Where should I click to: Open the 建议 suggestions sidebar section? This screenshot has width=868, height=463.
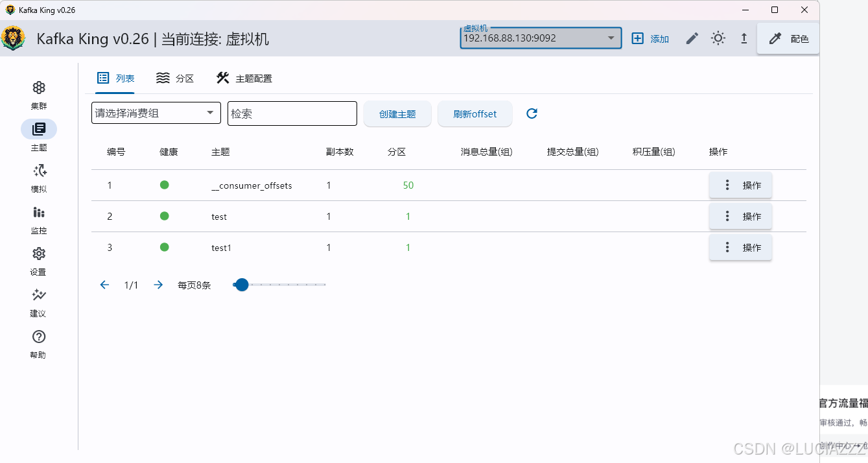(39, 302)
